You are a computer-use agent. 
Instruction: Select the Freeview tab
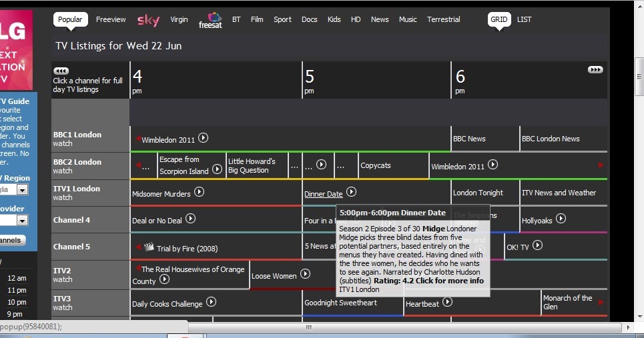pos(111,19)
